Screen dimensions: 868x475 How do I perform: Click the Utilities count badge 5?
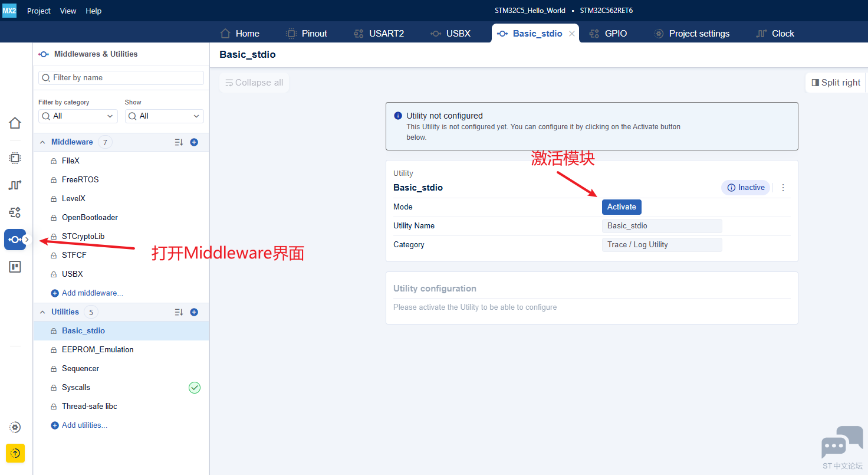91,312
